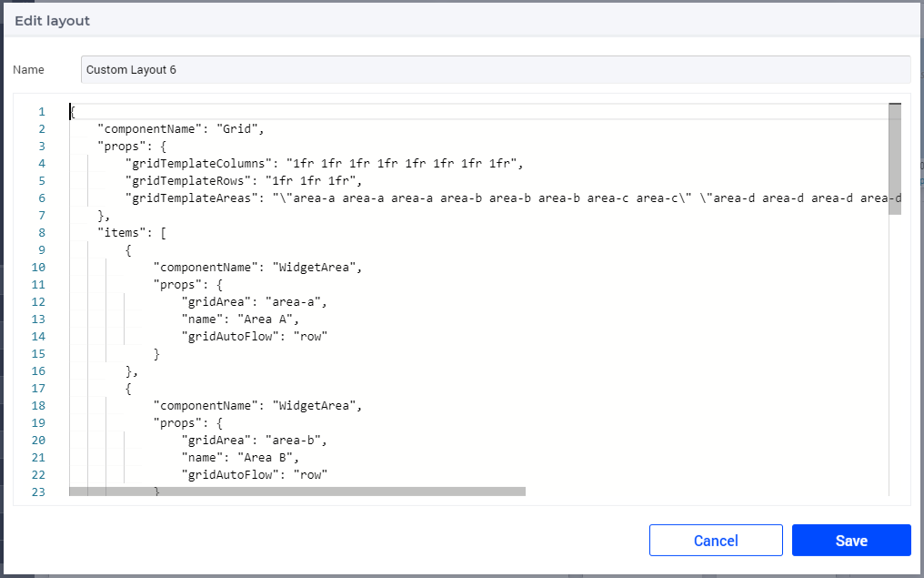Click line number 9 in the gutter
This screenshot has width=924, height=578.
coord(42,250)
